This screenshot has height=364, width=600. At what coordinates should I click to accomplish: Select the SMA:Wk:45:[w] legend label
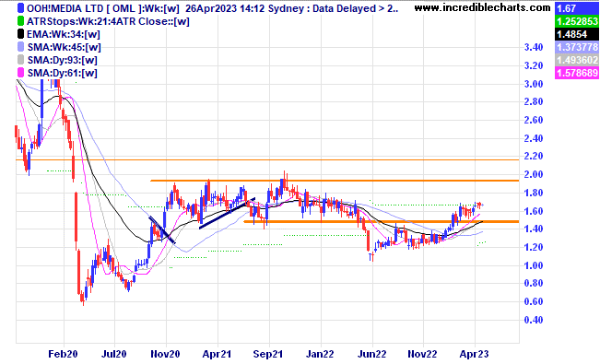coord(64,48)
